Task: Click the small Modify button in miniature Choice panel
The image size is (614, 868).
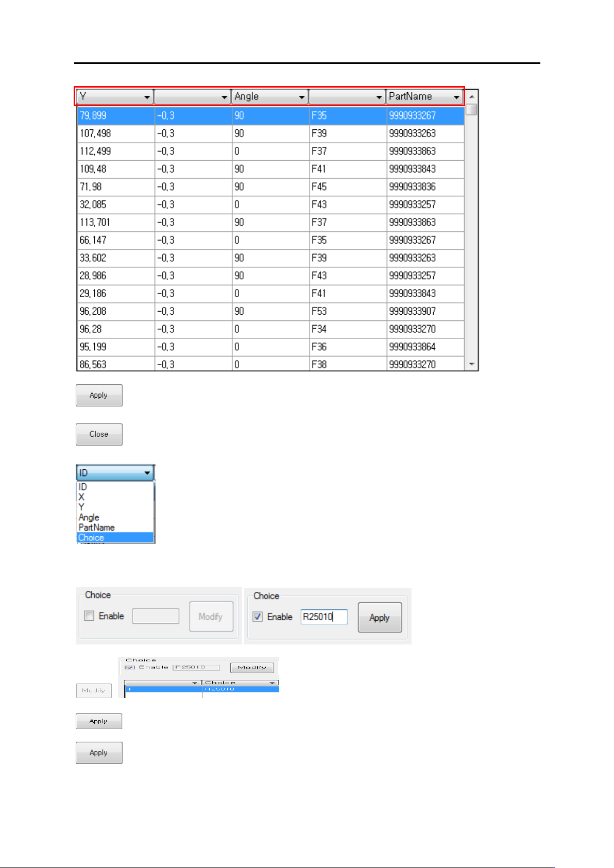Action: (252, 668)
